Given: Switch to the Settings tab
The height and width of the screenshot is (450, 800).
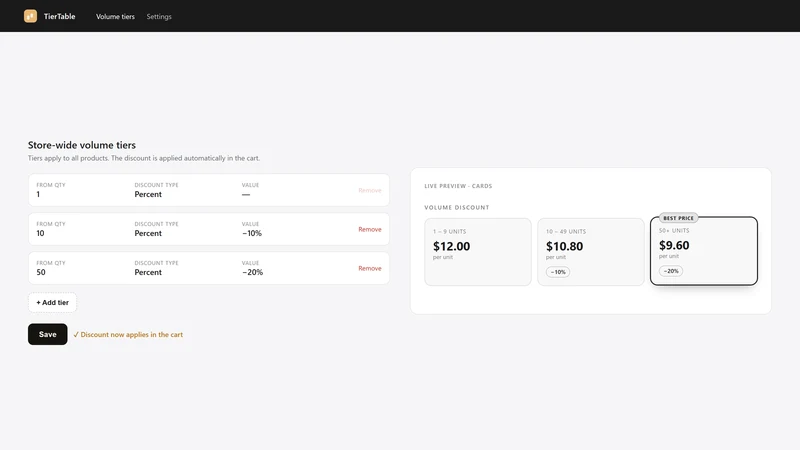Looking at the screenshot, I should [x=159, y=16].
